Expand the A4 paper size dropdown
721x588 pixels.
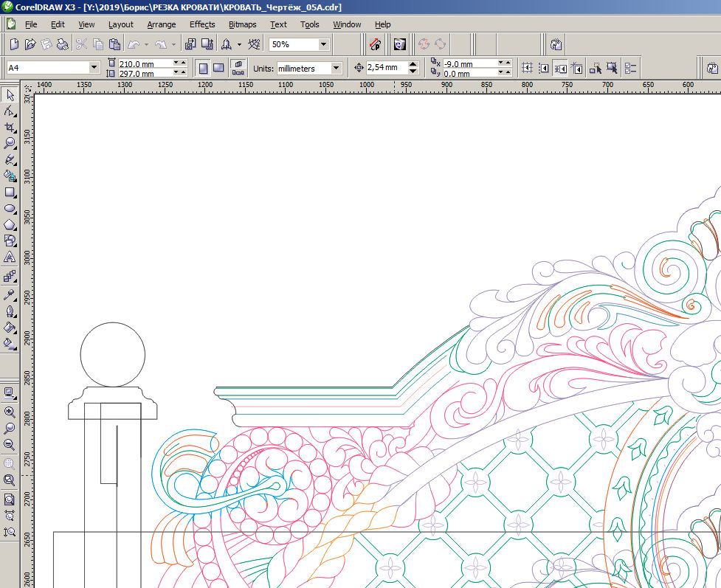(x=94, y=68)
